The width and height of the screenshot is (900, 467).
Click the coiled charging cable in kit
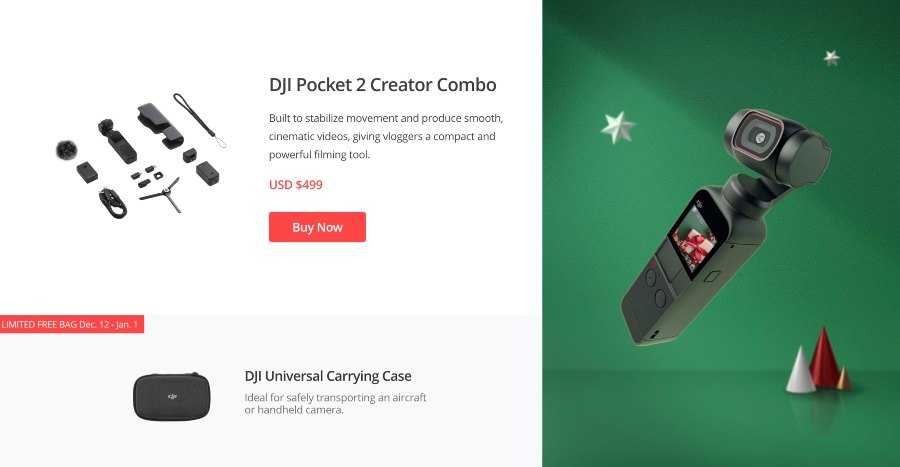pos(112,203)
